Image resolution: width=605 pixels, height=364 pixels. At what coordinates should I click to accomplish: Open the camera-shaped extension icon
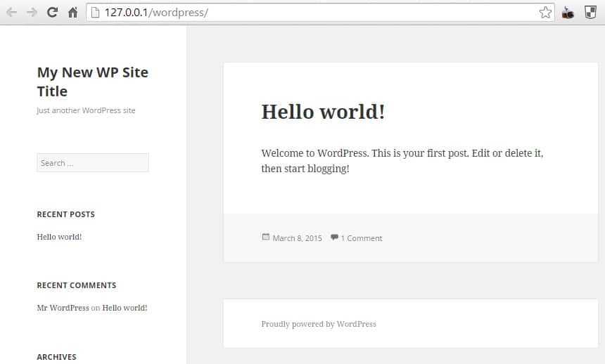click(568, 13)
